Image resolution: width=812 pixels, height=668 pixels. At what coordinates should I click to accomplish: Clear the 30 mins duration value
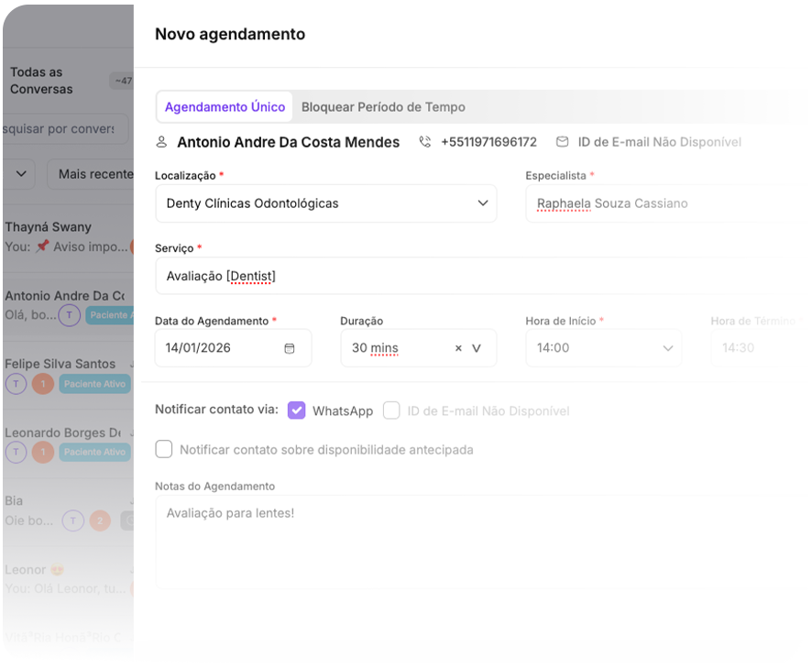click(x=458, y=348)
